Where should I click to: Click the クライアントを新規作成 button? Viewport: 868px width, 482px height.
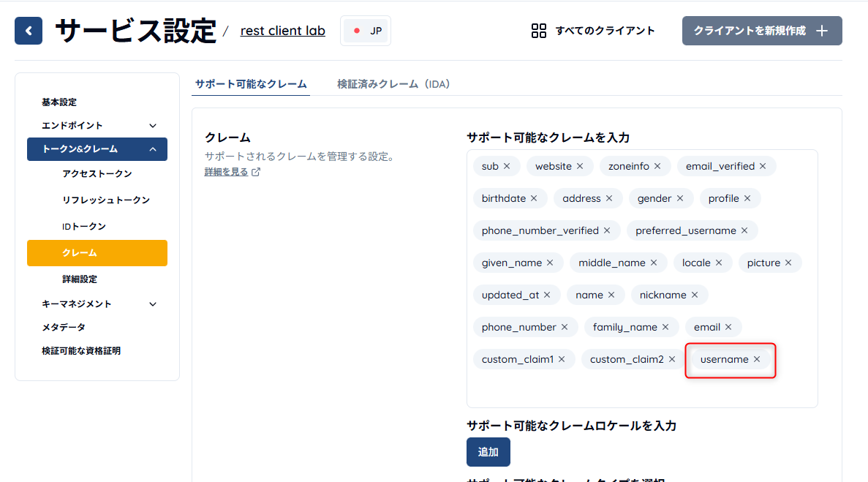tap(761, 31)
